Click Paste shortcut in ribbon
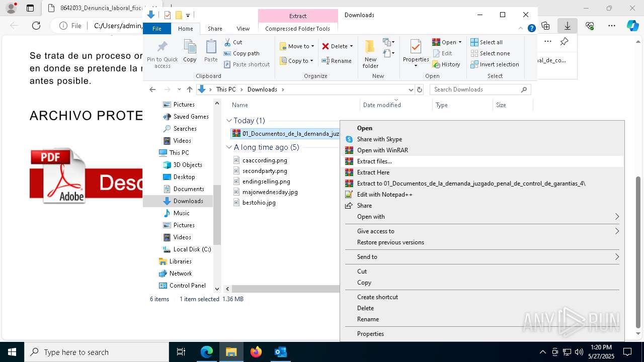Image resolution: width=644 pixels, height=362 pixels. coord(247,64)
